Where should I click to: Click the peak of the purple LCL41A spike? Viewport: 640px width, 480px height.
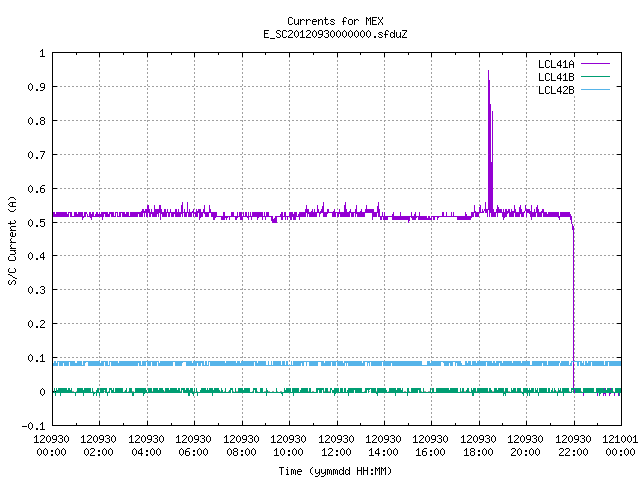pos(488,72)
